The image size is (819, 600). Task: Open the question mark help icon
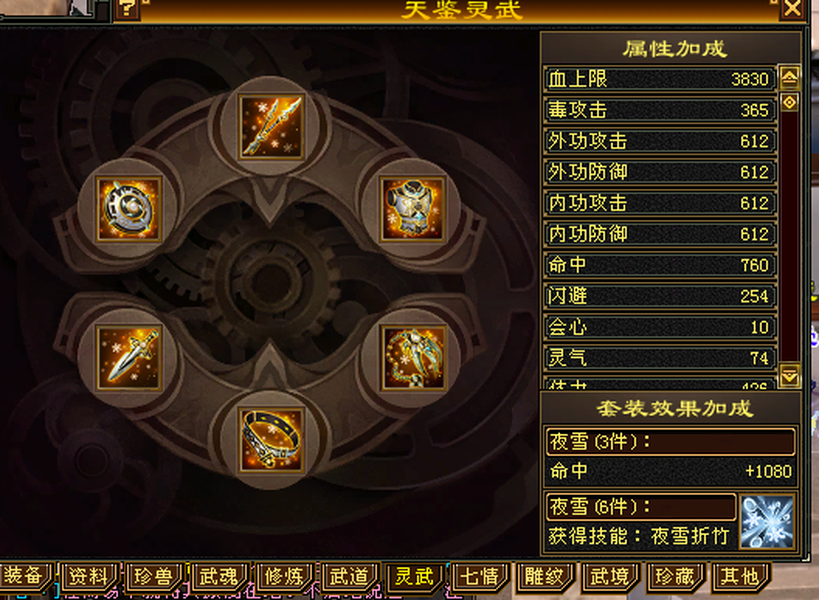127,9
